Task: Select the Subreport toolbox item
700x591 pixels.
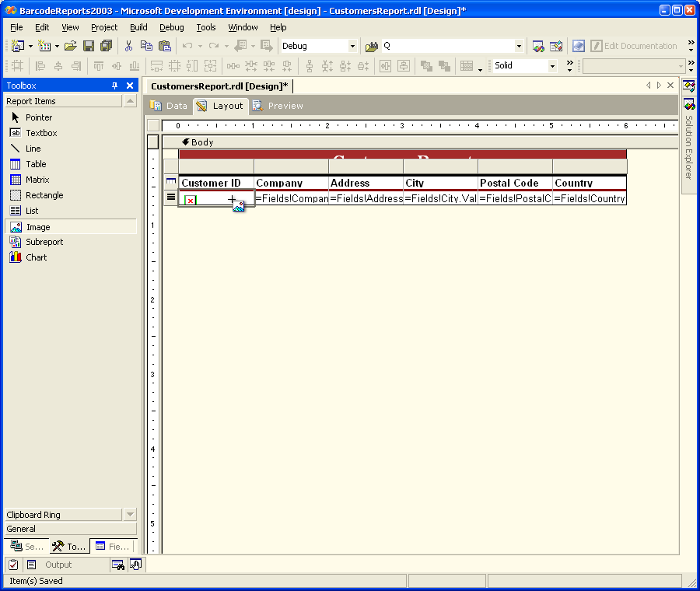Action: pos(44,242)
